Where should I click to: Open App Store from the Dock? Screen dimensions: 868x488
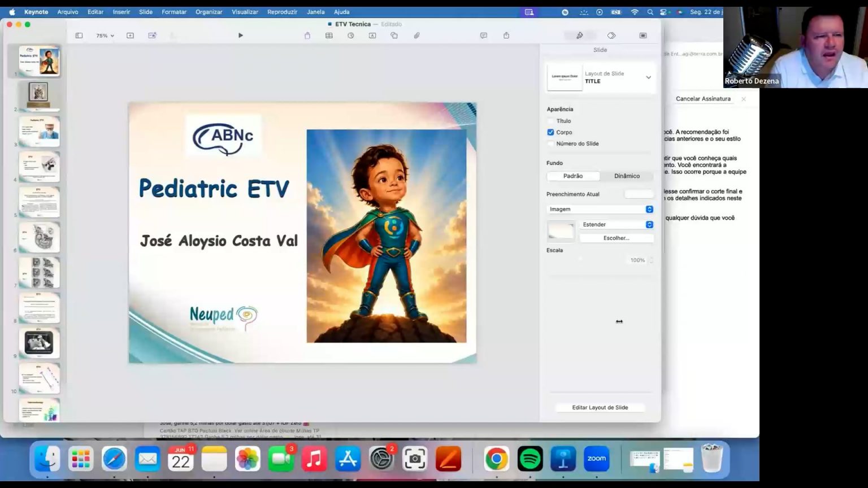[348, 459]
